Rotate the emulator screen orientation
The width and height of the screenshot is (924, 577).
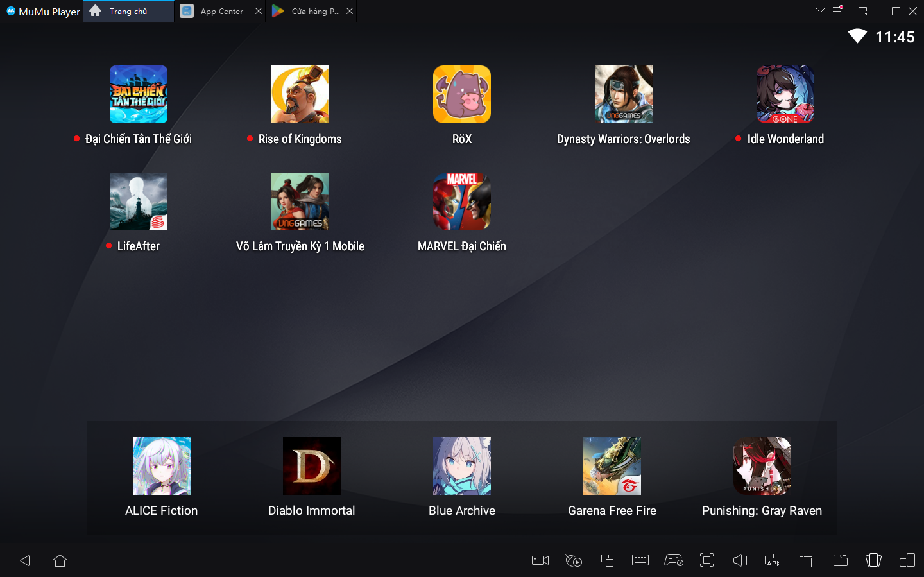907,560
